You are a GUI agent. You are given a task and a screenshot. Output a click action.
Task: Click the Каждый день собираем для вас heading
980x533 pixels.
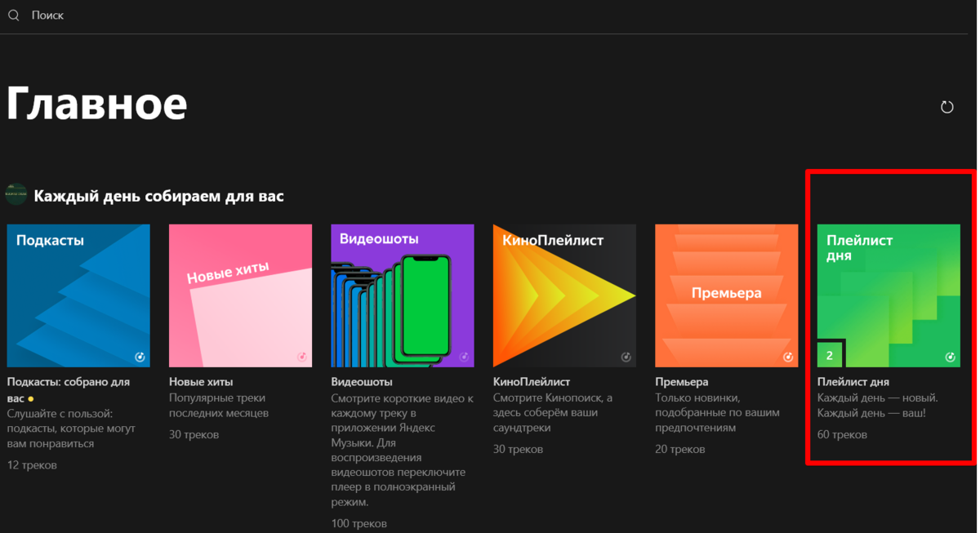158,196
